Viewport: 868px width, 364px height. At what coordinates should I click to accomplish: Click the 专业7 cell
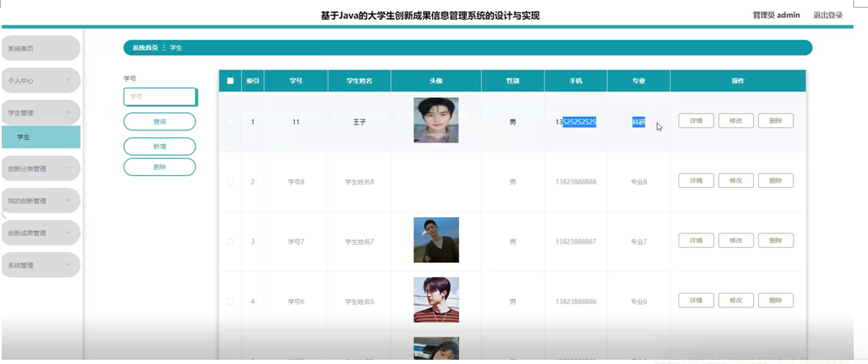coord(639,241)
